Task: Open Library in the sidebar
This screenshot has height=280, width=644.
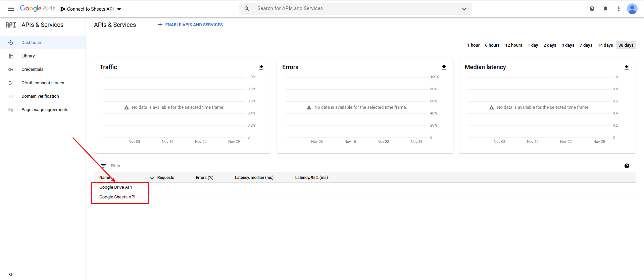Action: point(43,56)
